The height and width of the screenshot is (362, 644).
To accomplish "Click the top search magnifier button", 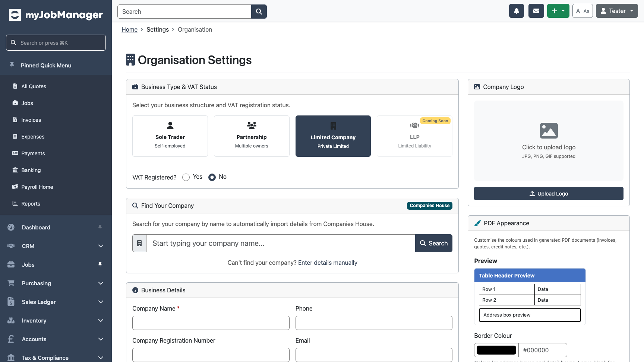I will coord(259,12).
